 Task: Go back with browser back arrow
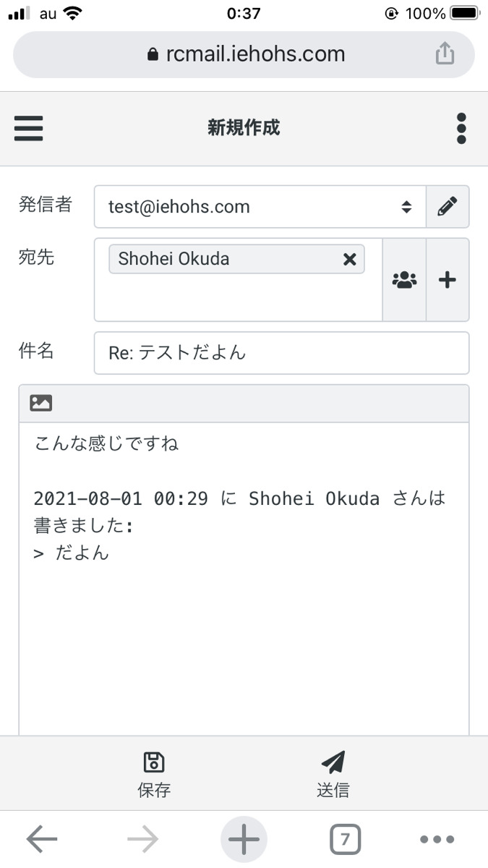(x=42, y=840)
